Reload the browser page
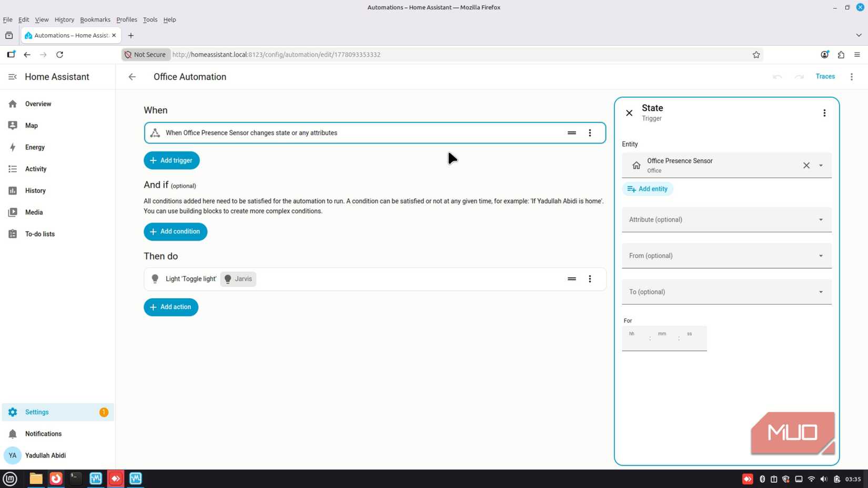The width and height of the screenshot is (868, 488). (60, 55)
